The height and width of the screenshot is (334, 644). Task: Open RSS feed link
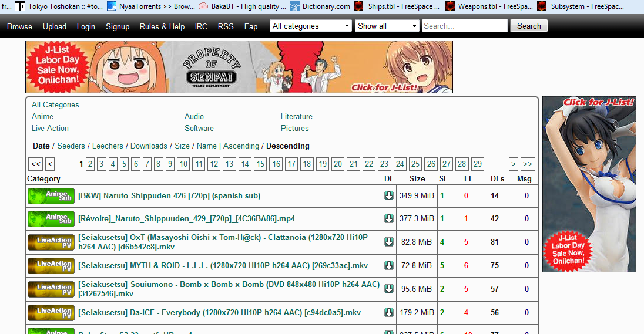226,26
